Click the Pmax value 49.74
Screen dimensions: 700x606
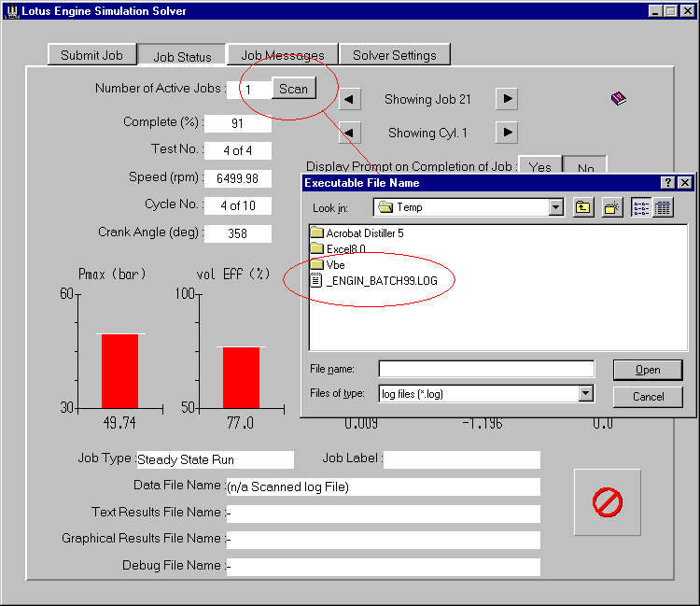point(119,422)
